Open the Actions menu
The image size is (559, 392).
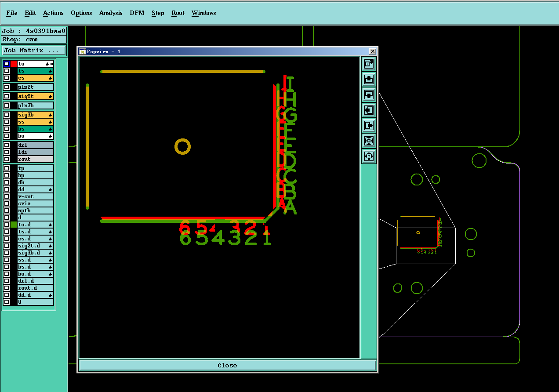coord(53,13)
